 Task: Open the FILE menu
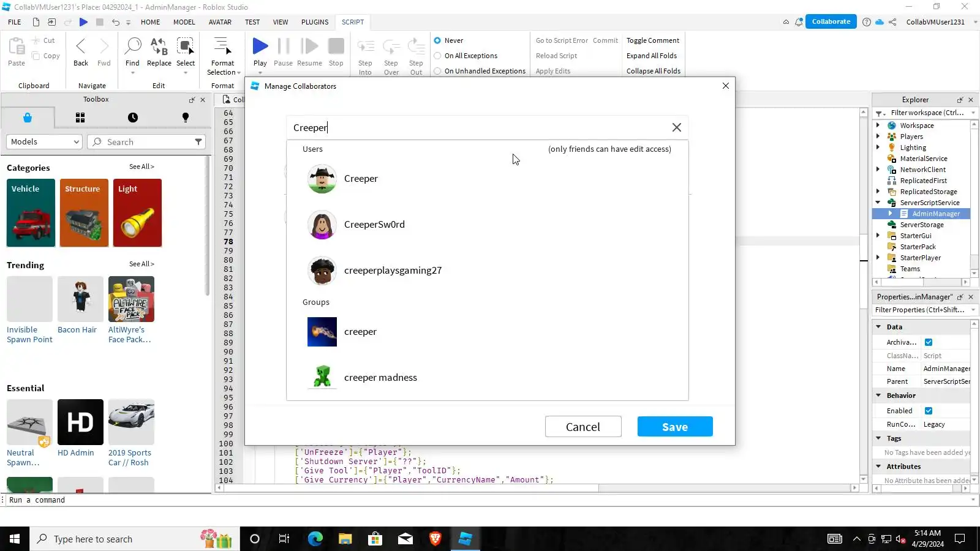point(15,22)
